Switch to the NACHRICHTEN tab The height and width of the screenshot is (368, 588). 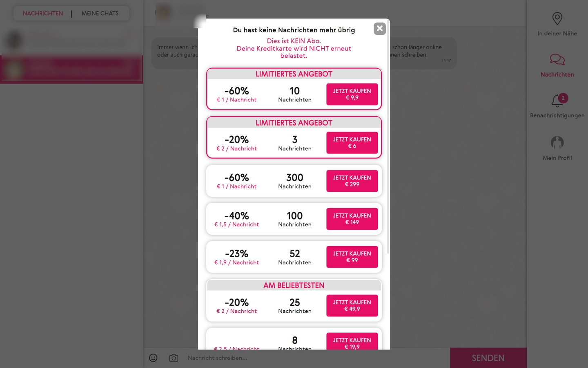(43, 13)
